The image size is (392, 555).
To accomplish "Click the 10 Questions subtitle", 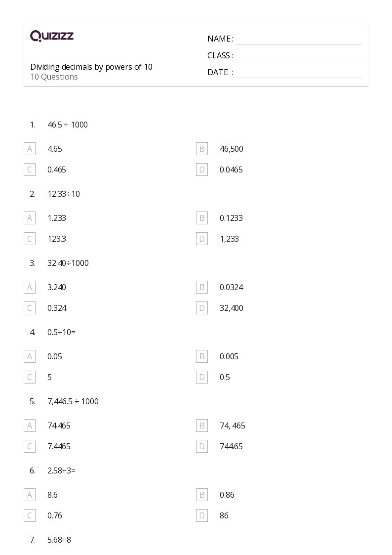I will (x=54, y=77).
